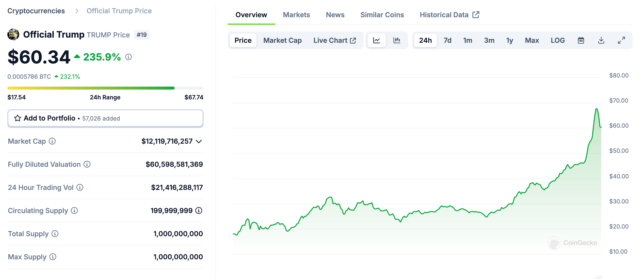The image size is (644, 279).
Task: Expand the Market Cap details chevron
Action: point(199,141)
